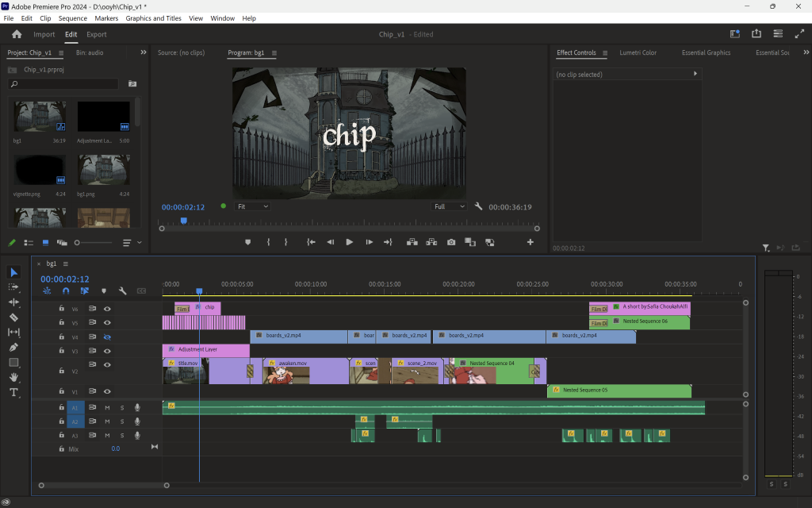Select the Slip tool

pyautogui.click(x=14, y=333)
